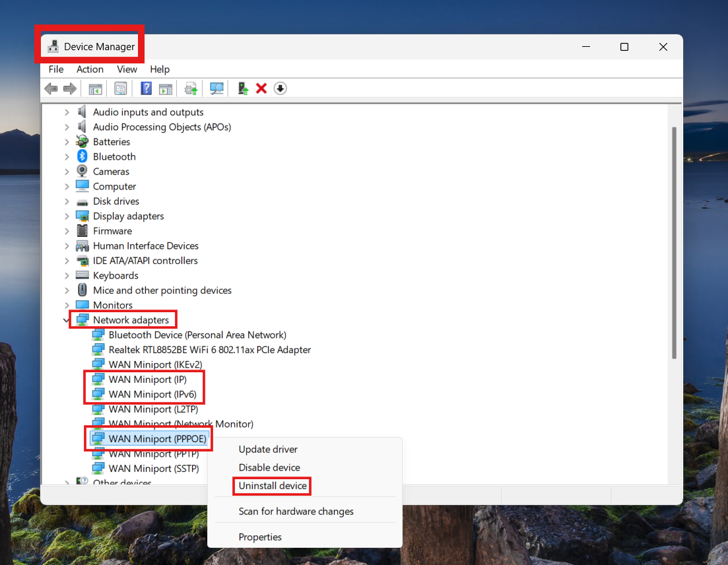Viewport: 728px width, 565px height.
Task: Expand the Bluetooth category
Action: coord(66,156)
